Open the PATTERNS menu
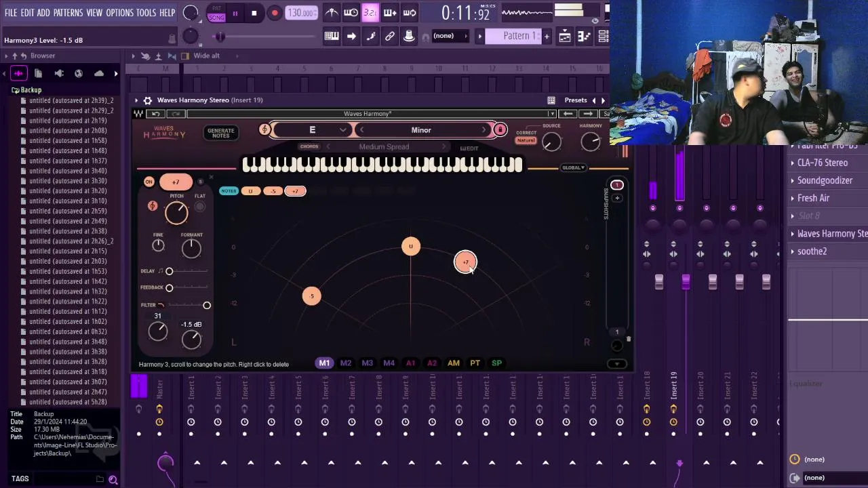The width and height of the screenshot is (868, 488). pyautogui.click(x=68, y=13)
